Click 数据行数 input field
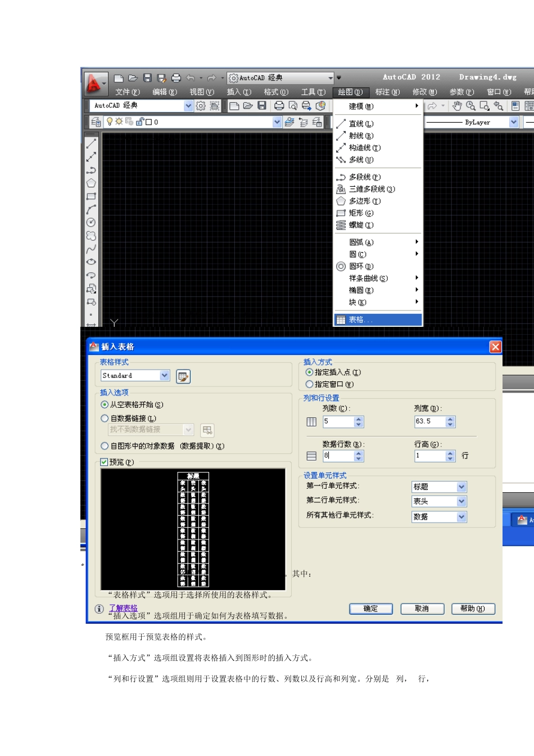Viewport: 534px width, 756px height. tap(338, 456)
